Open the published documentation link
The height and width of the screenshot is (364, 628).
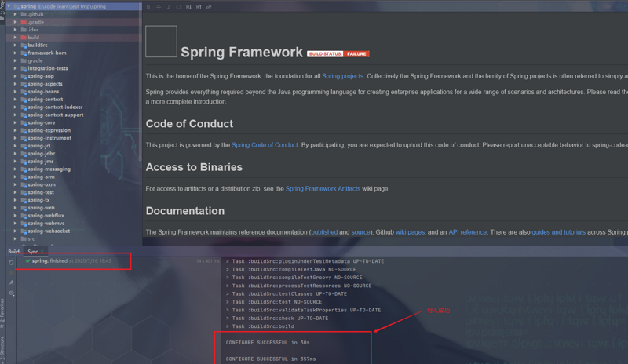324,232
